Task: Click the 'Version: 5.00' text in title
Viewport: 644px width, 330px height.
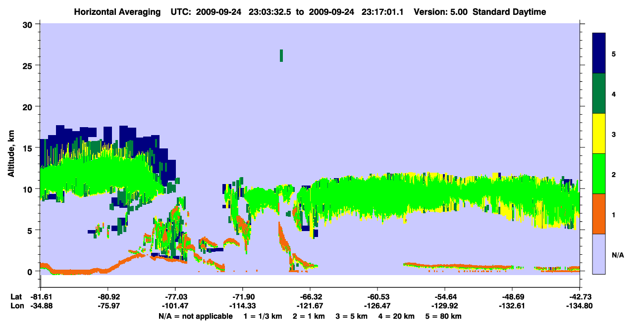Action: (x=441, y=12)
